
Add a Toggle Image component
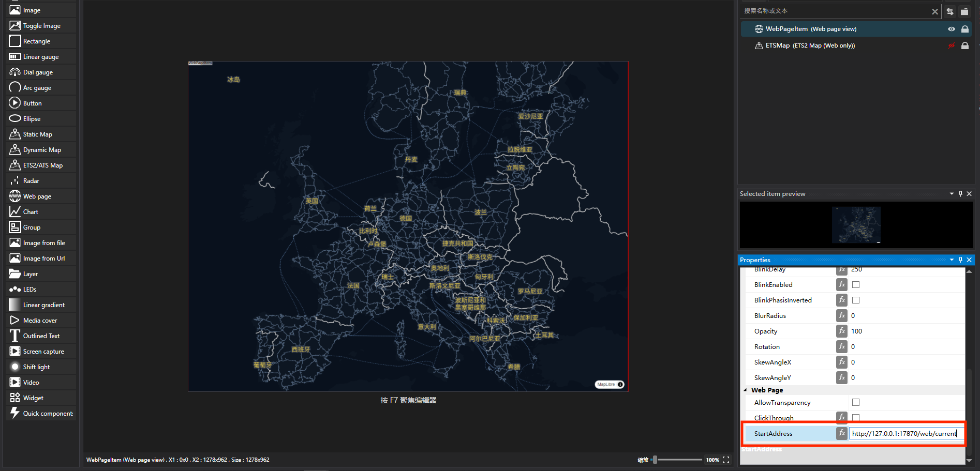pos(41,26)
